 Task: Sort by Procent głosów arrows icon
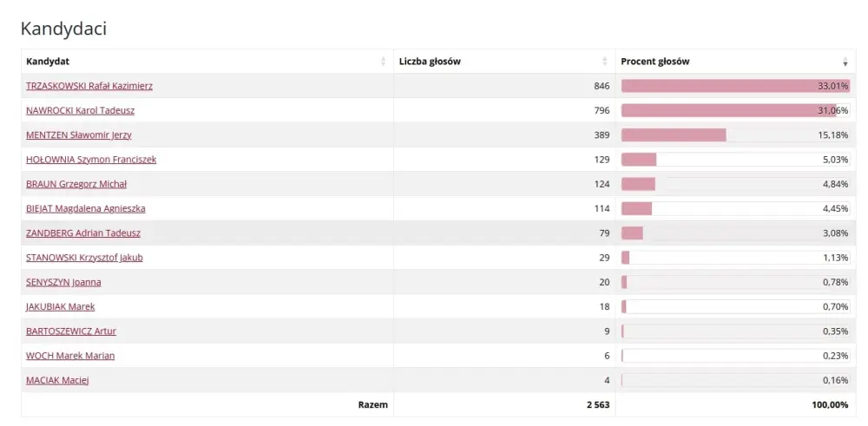point(845,62)
